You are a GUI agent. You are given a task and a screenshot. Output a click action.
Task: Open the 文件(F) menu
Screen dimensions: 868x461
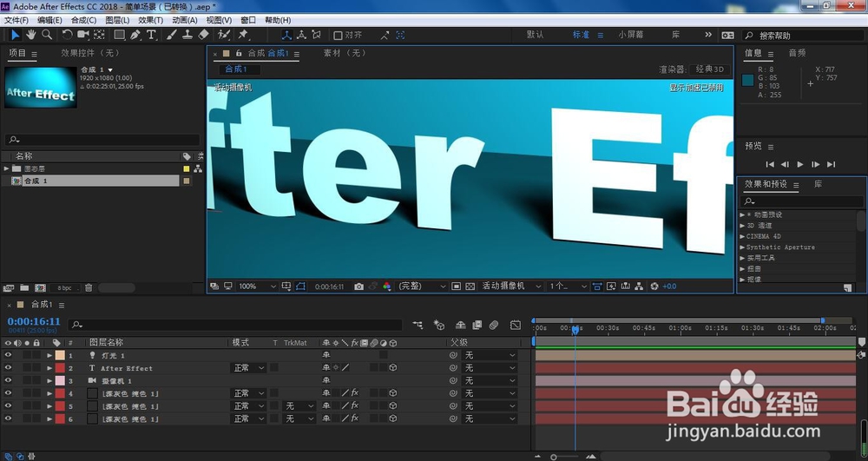(x=16, y=20)
